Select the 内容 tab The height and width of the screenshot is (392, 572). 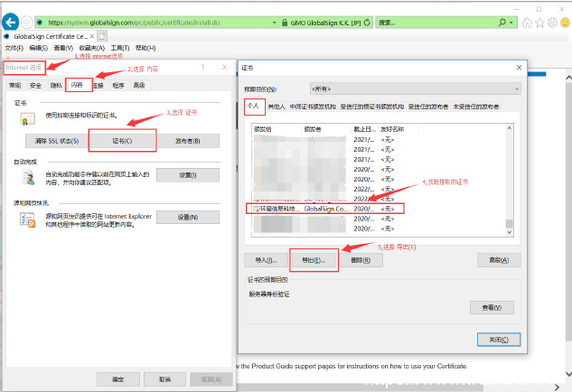point(77,85)
